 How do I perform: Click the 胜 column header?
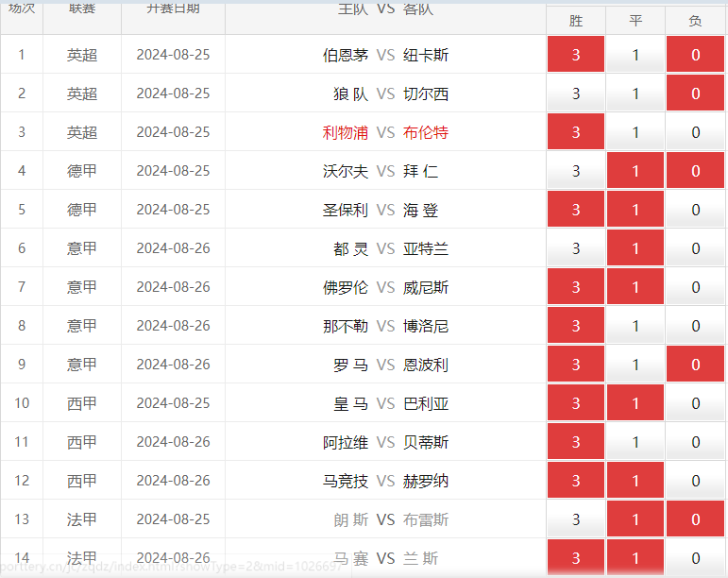(576, 21)
